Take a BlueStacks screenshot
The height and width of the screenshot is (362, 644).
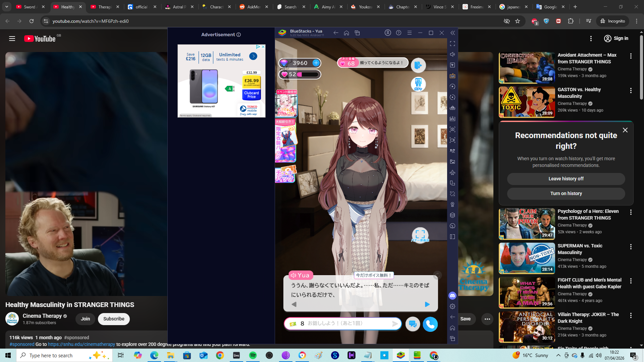coord(452,129)
